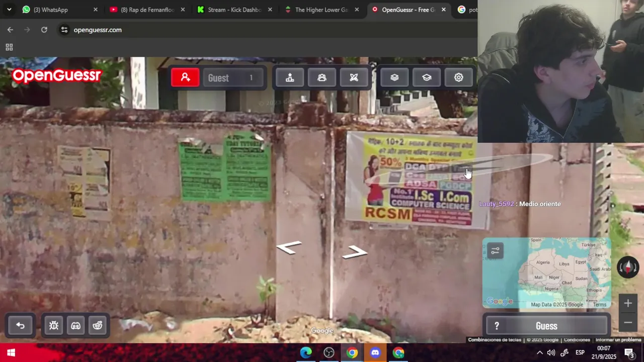Click the browser back arrow
644x362 pixels.
10,30
